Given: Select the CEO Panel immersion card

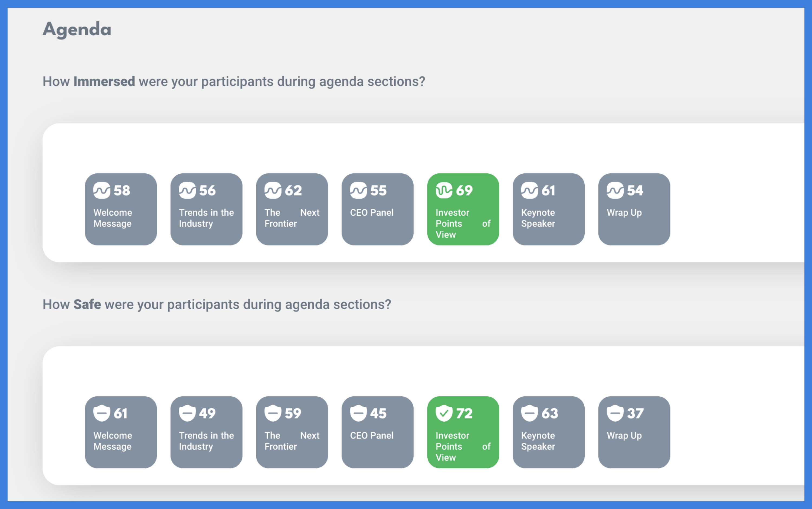Looking at the screenshot, I should (x=377, y=209).
